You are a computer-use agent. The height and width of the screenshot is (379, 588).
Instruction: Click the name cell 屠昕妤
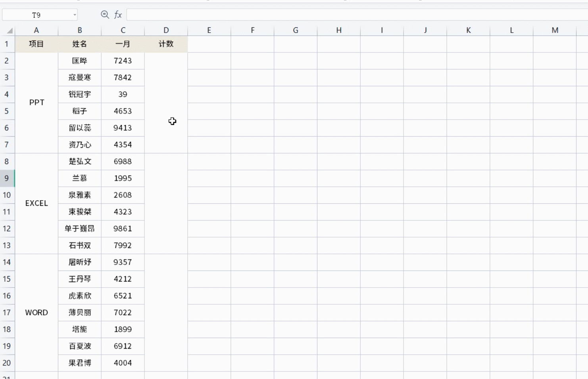80,262
